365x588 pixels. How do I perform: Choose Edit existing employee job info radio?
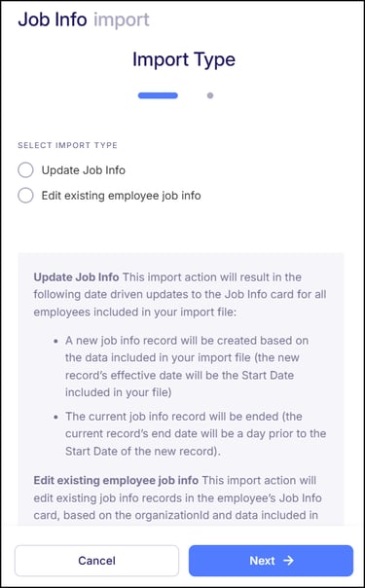(x=25, y=196)
